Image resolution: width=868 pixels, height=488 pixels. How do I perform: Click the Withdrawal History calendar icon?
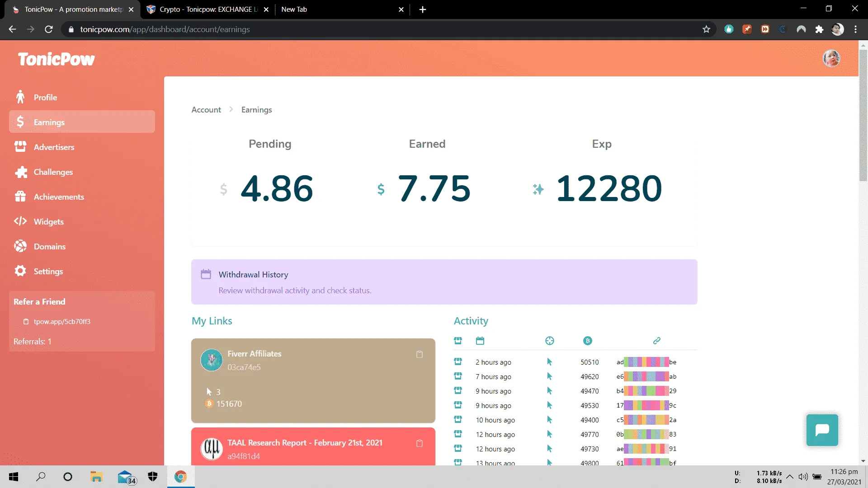pyautogui.click(x=206, y=274)
